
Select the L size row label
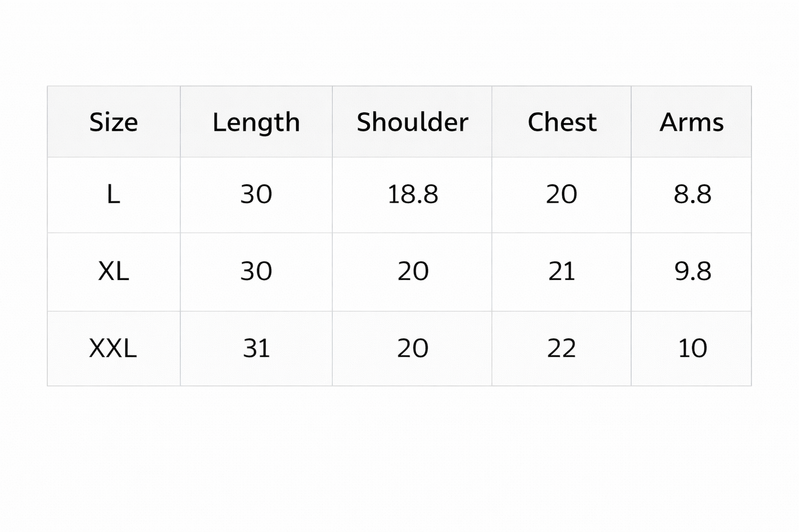(113, 194)
